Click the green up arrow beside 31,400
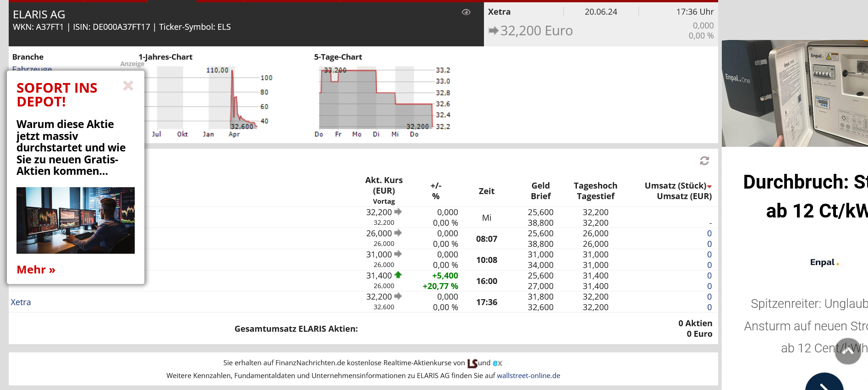Viewport: 868px width, 390px height. point(398,275)
